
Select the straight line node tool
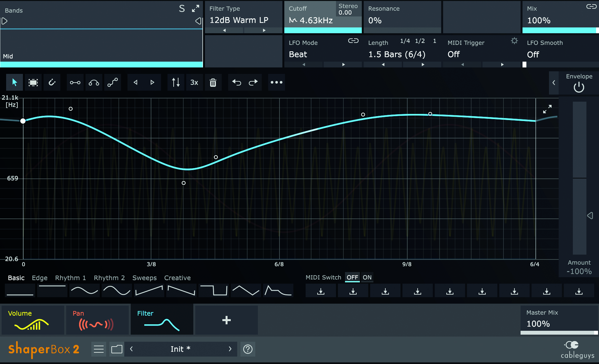click(x=75, y=82)
